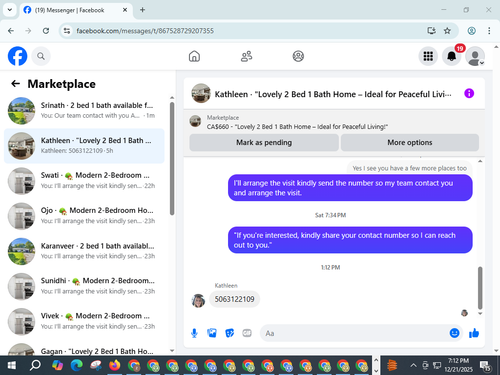Go back from the Marketplace list

click(15, 84)
